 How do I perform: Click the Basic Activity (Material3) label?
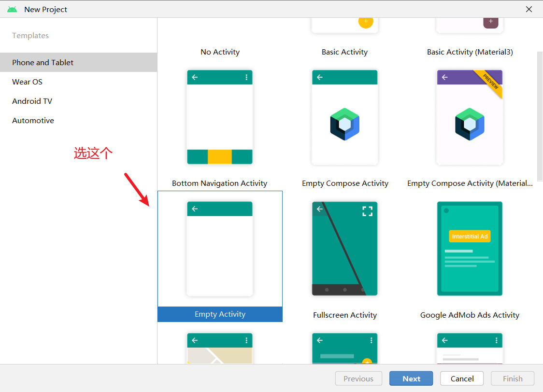[470, 52]
